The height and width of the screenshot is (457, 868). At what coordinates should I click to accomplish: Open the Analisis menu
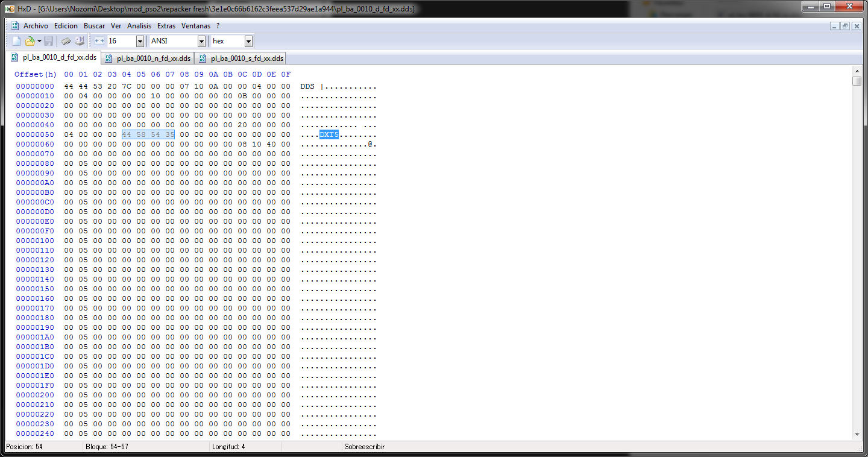point(139,26)
